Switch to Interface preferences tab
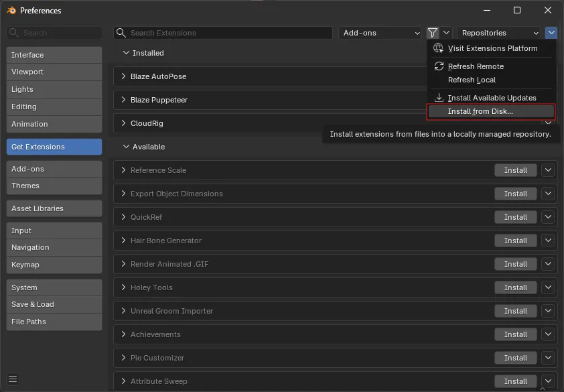The image size is (564, 392). tap(54, 55)
